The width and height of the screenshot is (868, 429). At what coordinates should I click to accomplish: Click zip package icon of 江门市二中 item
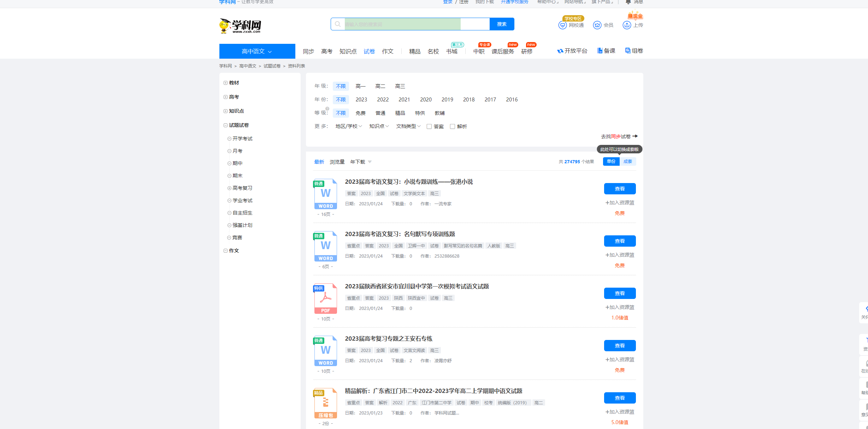tap(326, 403)
